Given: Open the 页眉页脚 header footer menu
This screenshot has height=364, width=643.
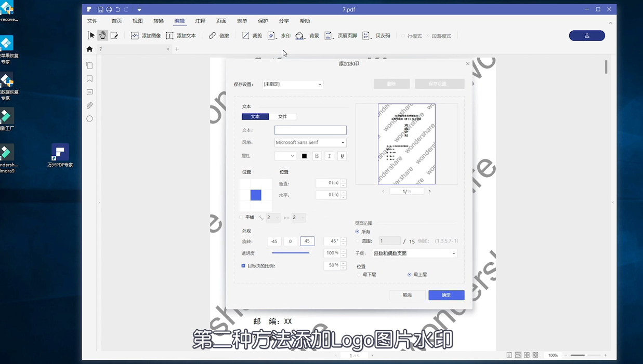Looking at the screenshot, I should click(x=341, y=36).
